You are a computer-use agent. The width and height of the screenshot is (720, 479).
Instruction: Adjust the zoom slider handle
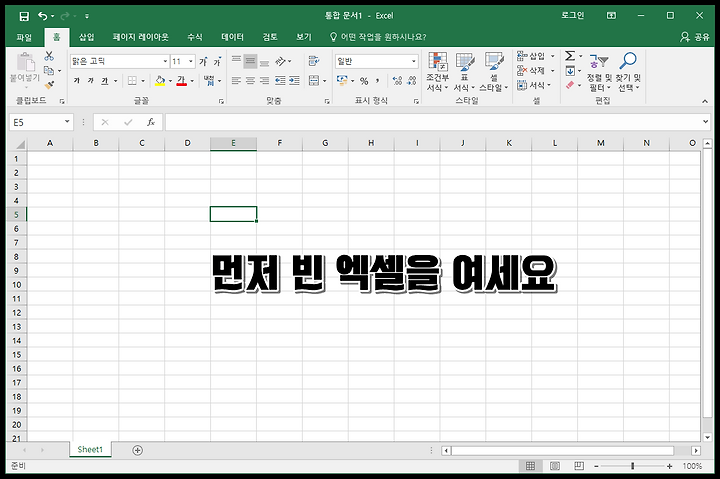[x=632, y=466]
